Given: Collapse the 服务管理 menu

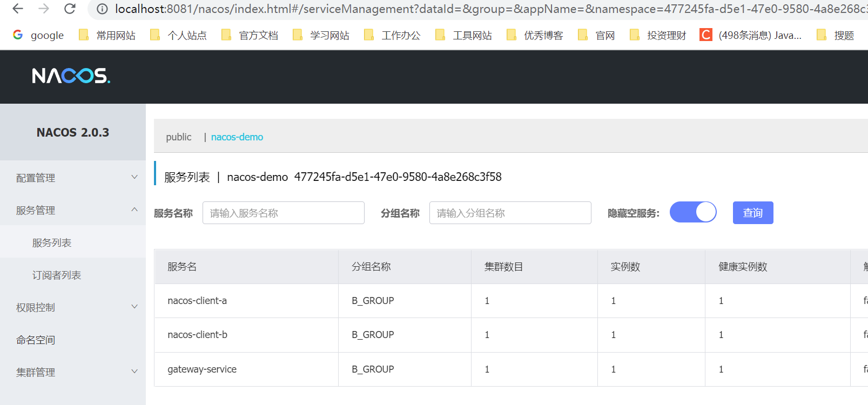Looking at the screenshot, I should tap(73, 210).
